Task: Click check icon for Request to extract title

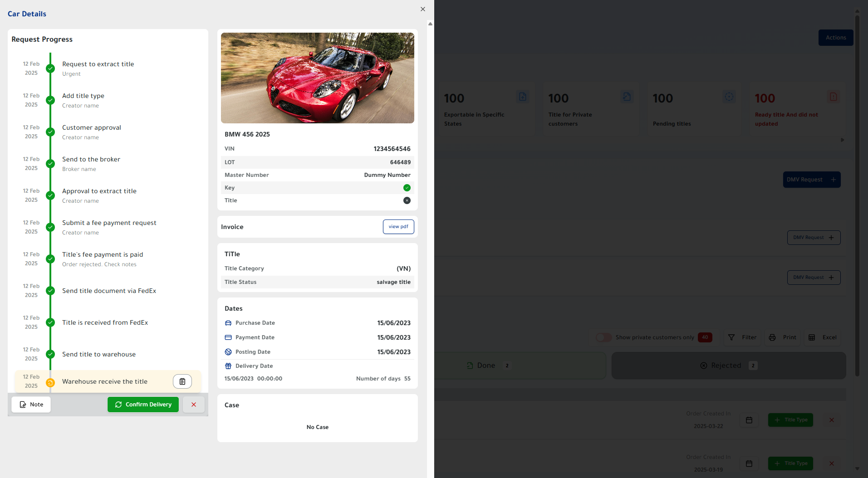Action: point(50,68)
